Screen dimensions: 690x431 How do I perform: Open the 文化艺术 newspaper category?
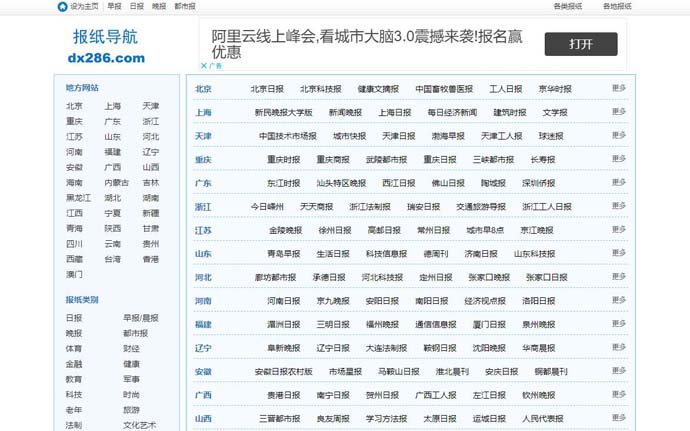139,425
